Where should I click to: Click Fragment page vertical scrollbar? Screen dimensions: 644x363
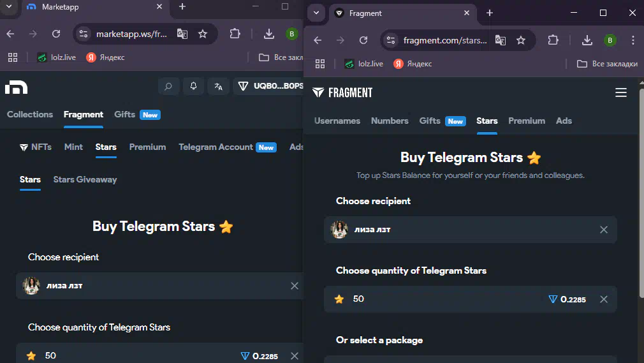coord(641,193)
